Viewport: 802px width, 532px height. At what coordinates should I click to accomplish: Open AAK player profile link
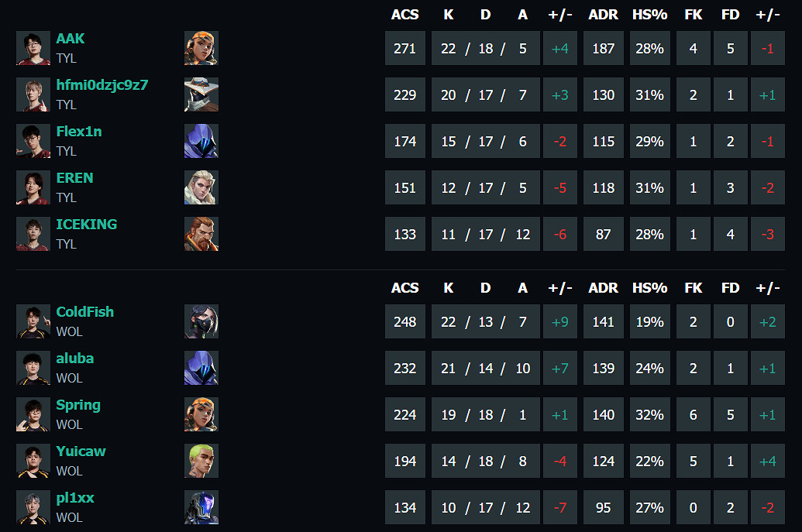coord(71,39)
